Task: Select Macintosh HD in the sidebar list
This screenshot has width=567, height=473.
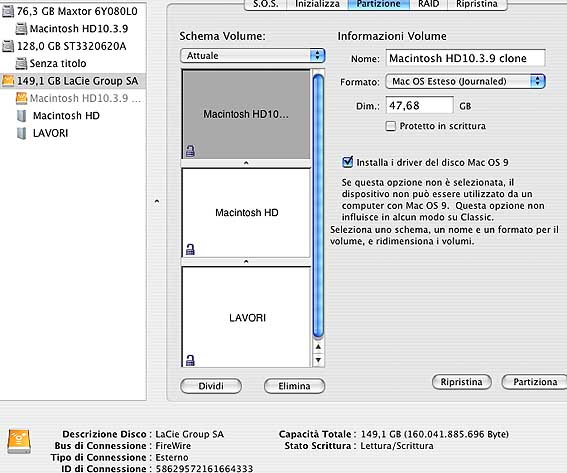Action: (73, 116)
